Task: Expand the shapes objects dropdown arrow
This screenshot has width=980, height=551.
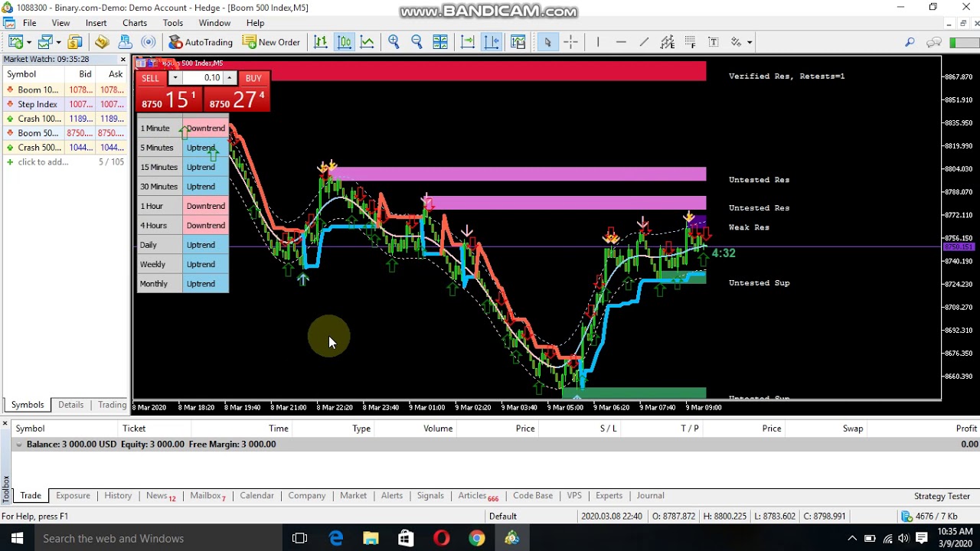Action: click(x=750, y=42)
